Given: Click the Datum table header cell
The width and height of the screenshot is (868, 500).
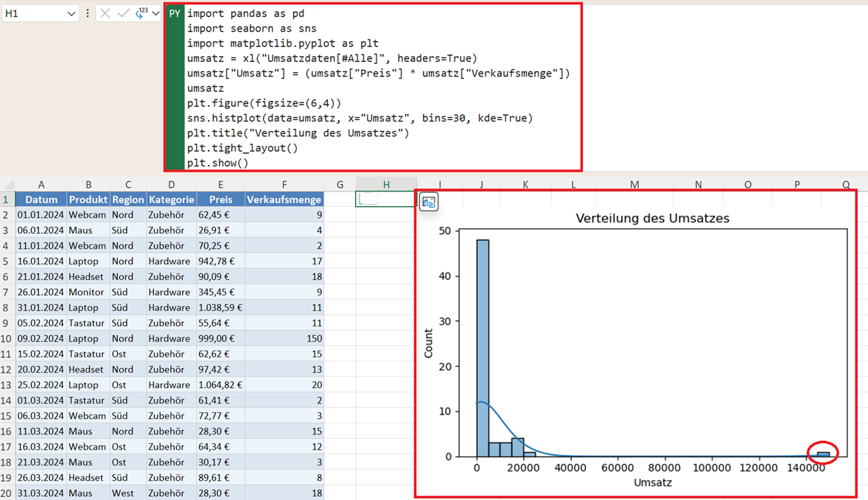Looking at the screenshot, I should click(41, 200).
